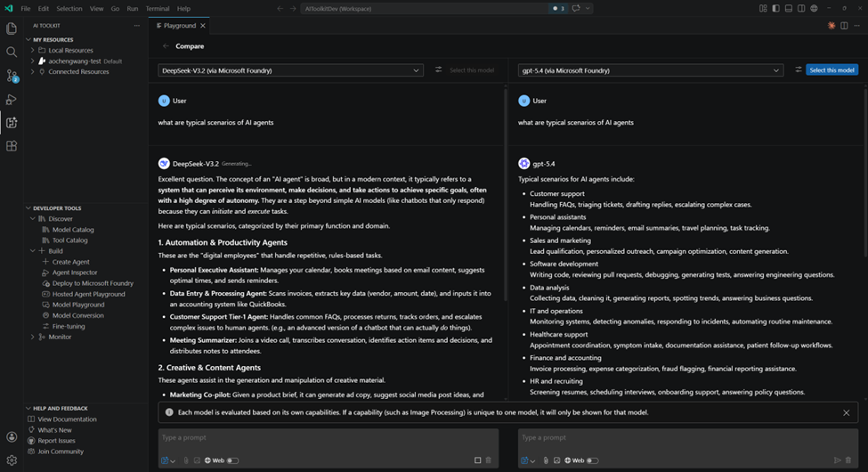Open the Run and Debug view
This screenshot has width=868, height=472.
tap(11, 100)
